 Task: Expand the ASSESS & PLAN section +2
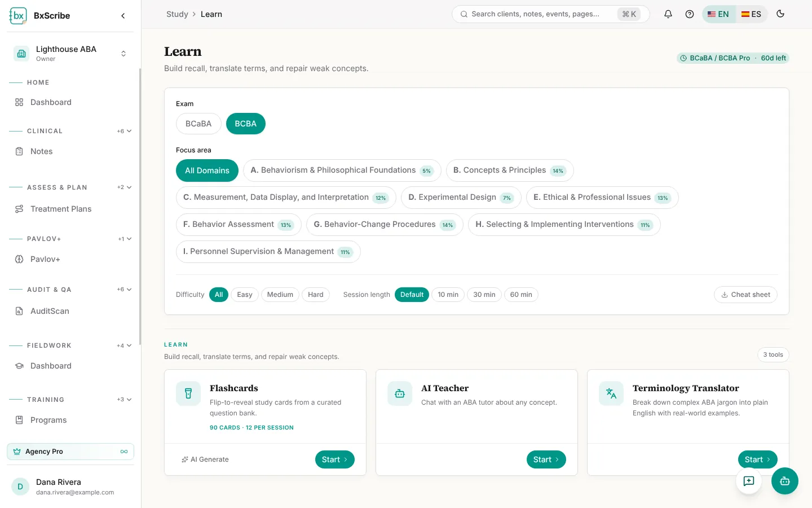tap(125, 187)
